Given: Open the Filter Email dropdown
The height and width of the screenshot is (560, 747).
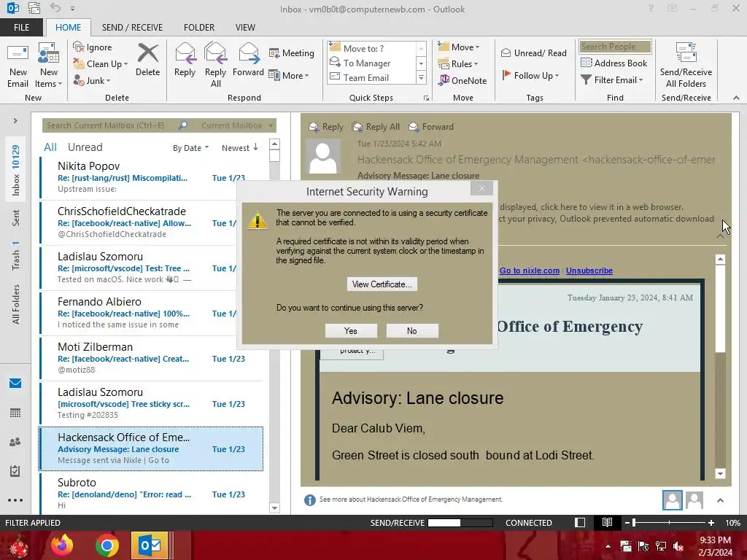Looking at the screenshot, I should coord(612,79).
